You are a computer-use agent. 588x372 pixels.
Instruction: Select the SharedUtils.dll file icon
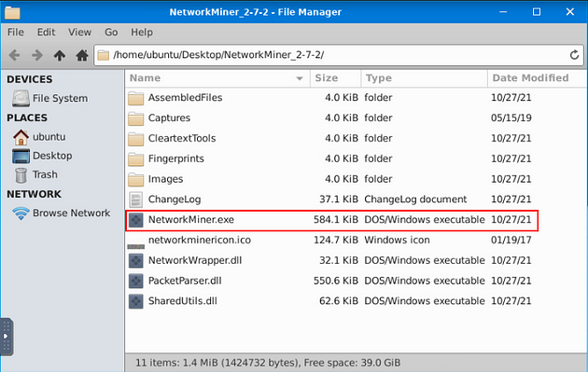coord(135,301)
